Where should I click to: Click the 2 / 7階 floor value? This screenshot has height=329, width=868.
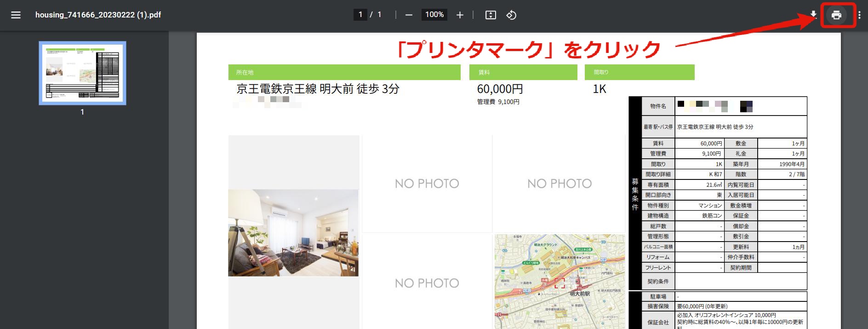pyautogui.click(x=797, y=174)
